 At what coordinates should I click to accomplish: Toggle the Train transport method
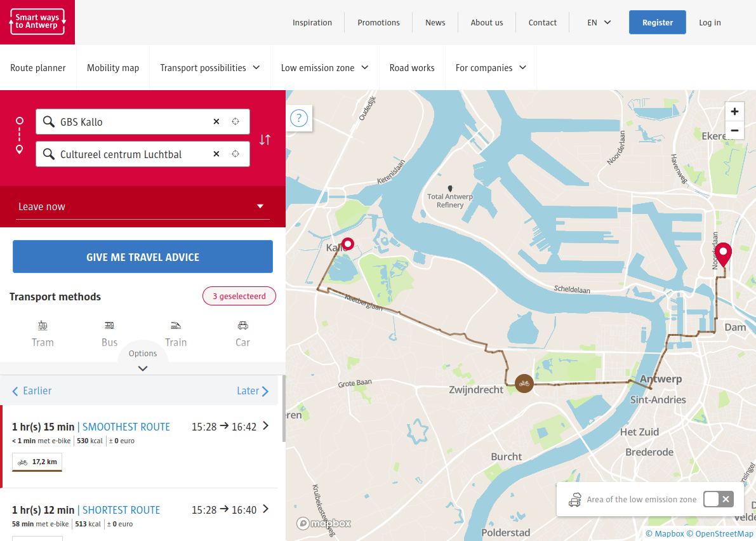point(176,334)
